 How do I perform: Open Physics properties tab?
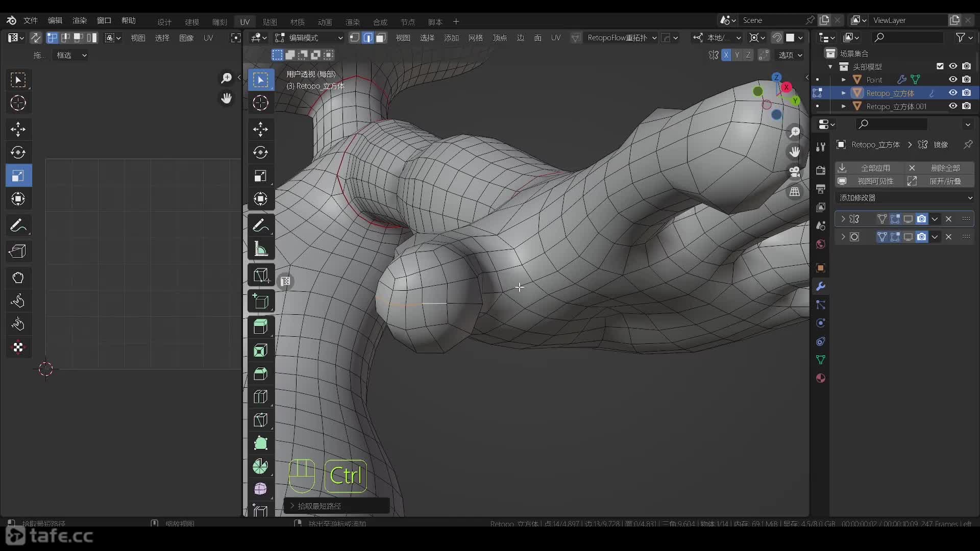[821, 323]
